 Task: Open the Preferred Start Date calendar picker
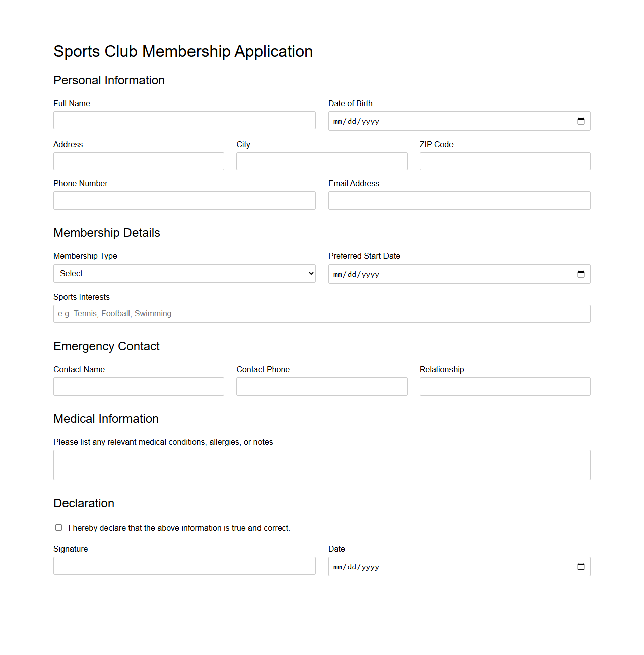(581, 274)
